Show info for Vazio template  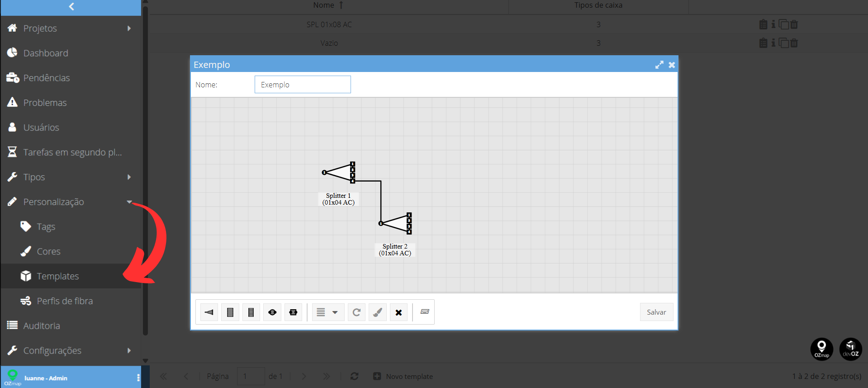(773, 43)
